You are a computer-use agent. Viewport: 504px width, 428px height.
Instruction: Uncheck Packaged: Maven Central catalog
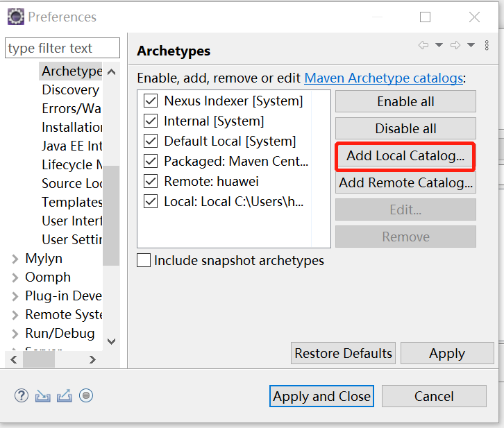(151, 161)
